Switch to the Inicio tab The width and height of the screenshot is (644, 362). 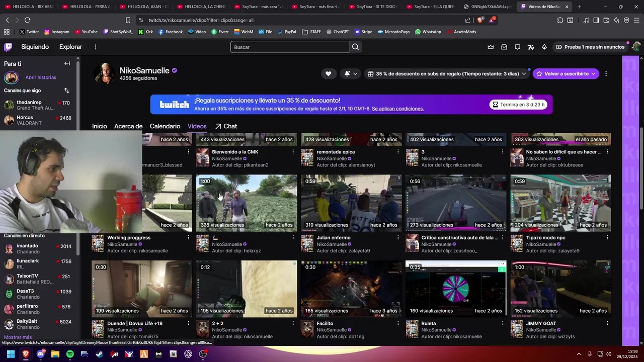pyautogui.click(x=100, y=126)
